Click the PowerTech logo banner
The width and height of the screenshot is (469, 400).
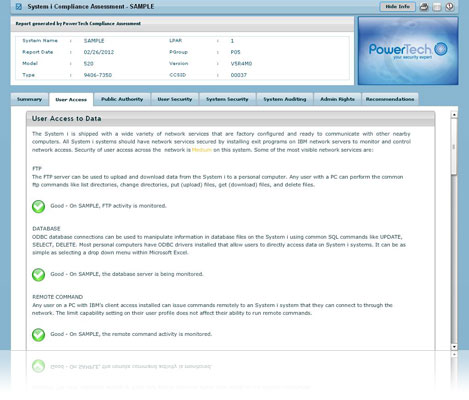pyautogui.click(x=408, y=51)
